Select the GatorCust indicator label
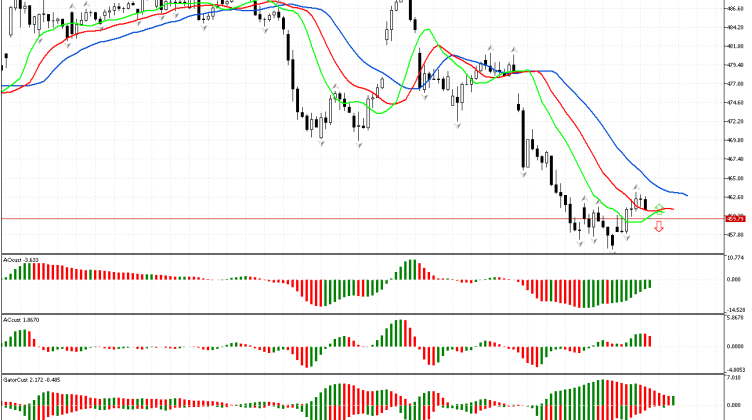752x420 pixels. coord(28,380)
